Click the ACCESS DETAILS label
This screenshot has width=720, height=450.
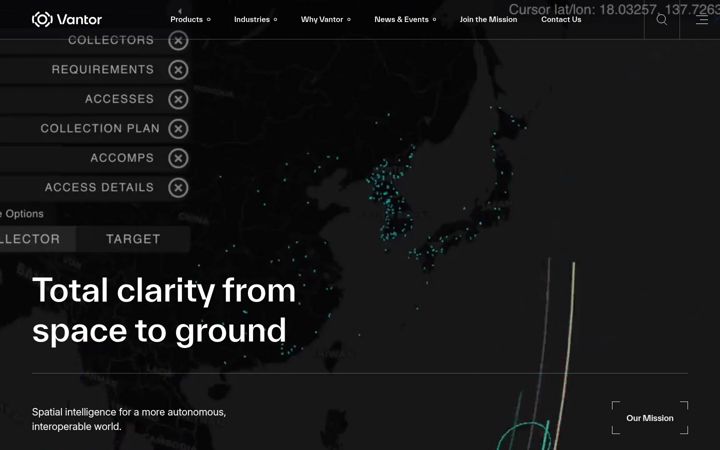(x=99, y=187)
